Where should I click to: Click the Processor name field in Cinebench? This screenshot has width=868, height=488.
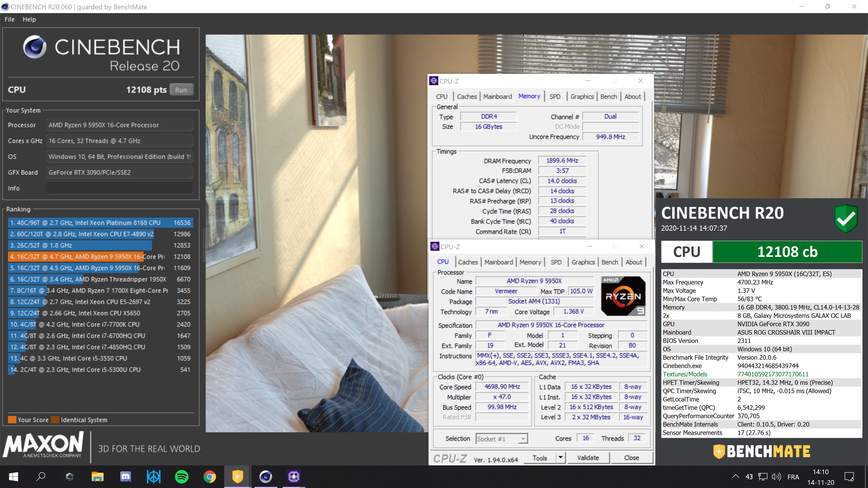tap(119, 125)
